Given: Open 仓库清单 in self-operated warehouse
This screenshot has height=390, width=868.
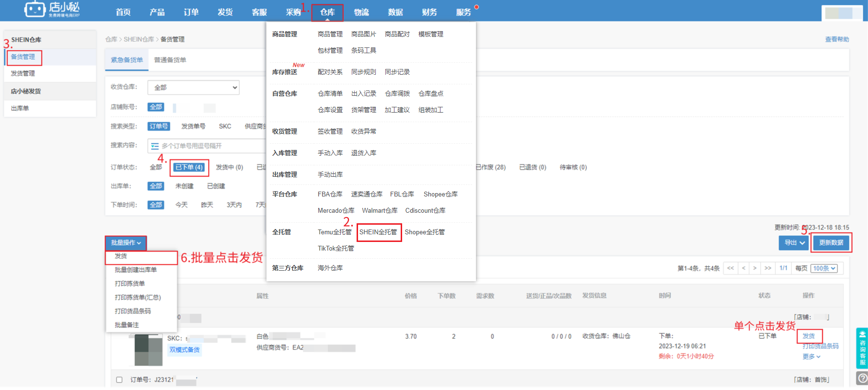Looking at the screenshot, I should tap(330, 93).
